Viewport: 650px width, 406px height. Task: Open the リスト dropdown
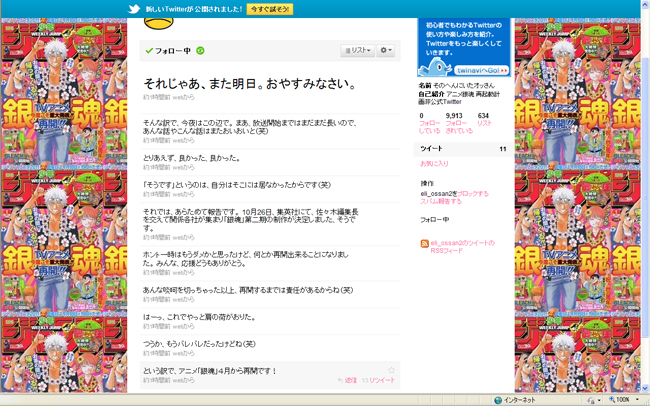tap(357, 50)
